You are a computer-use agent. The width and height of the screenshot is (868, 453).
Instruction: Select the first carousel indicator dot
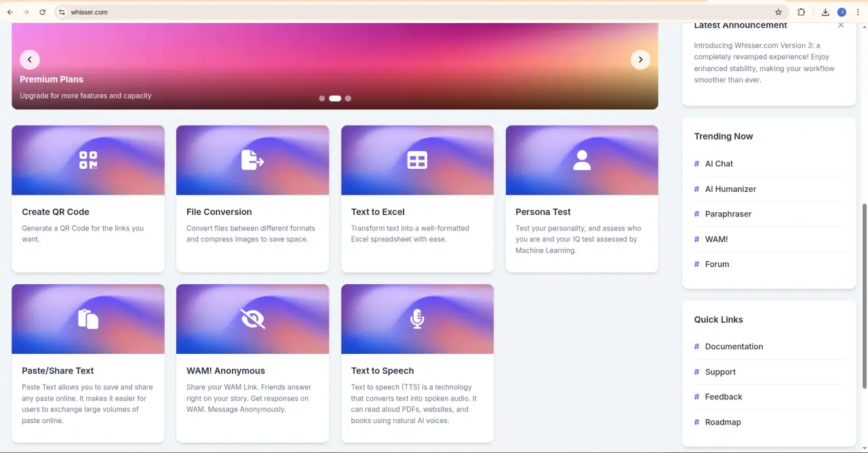(321, 98)
